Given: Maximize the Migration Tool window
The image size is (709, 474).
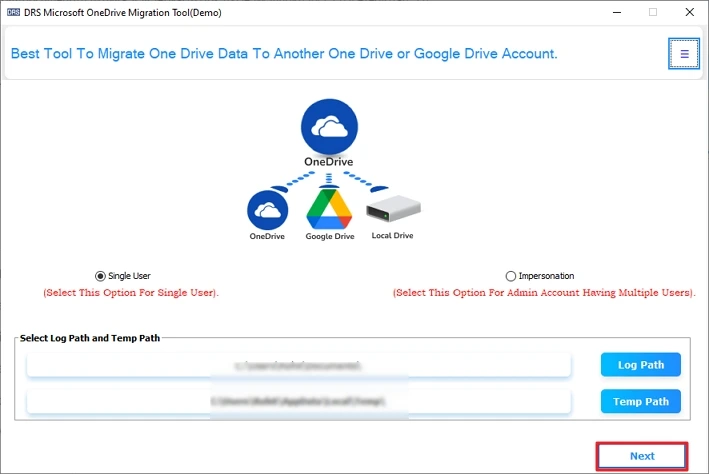Looking at the screenshot, I should click(x=653, y=12).
